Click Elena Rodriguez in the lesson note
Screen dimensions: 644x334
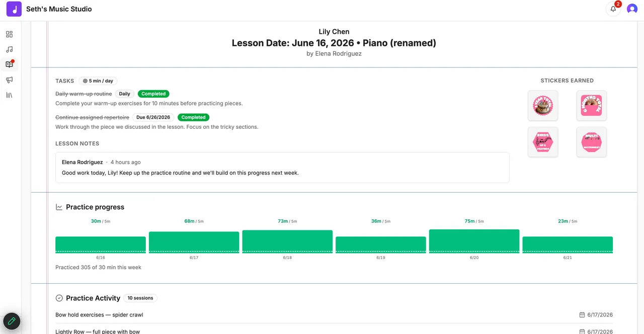click(83, 162)
